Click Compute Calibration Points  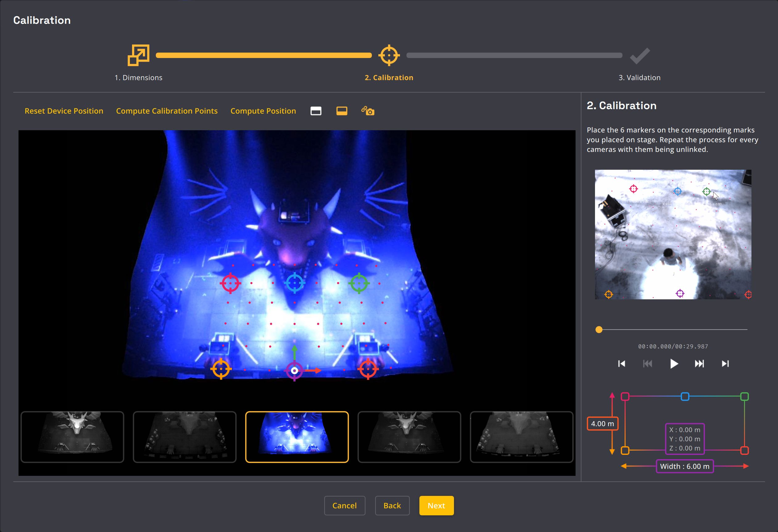click(x=167, y=111)
